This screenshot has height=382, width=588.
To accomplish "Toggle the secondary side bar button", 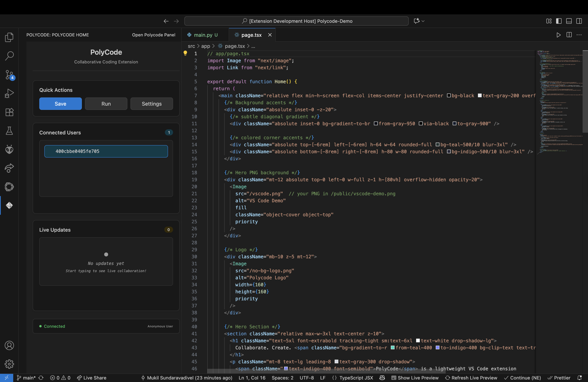I will coord(579,21).
